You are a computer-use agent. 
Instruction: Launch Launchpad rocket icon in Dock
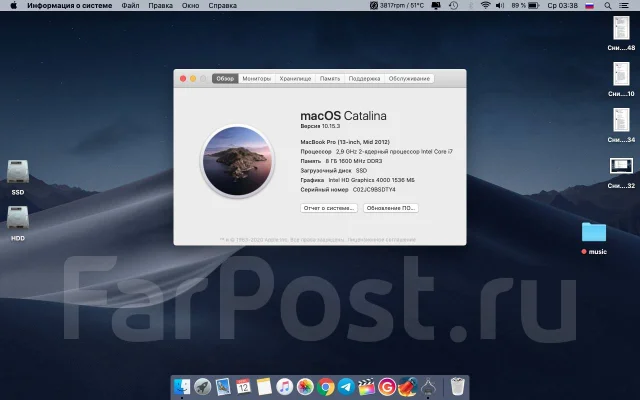coord(202,386)
